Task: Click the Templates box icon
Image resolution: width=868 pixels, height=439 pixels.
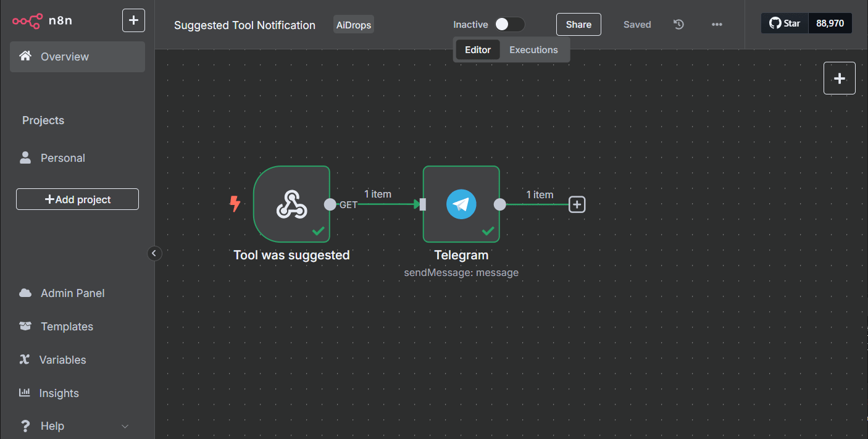Action: tap(25, 326)
